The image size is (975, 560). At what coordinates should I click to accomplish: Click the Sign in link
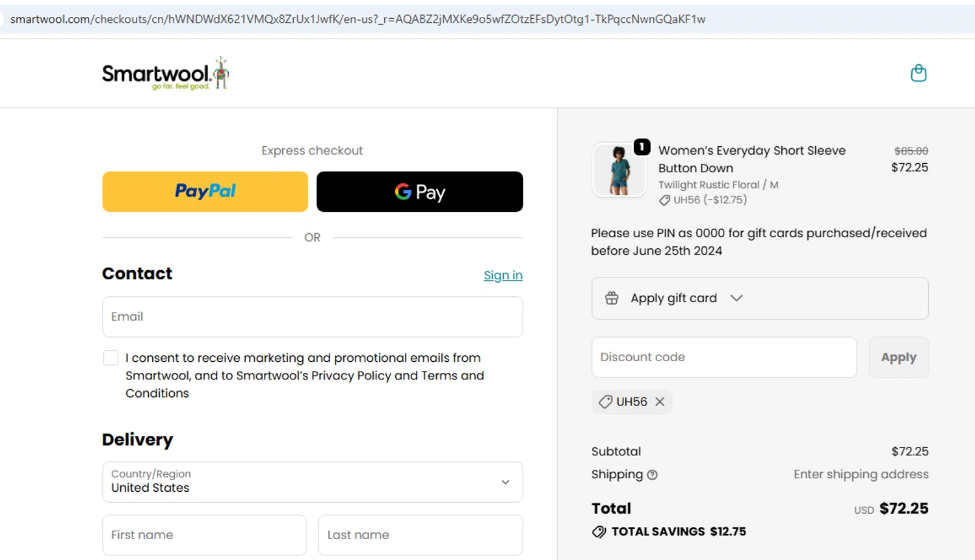point(503,275)
